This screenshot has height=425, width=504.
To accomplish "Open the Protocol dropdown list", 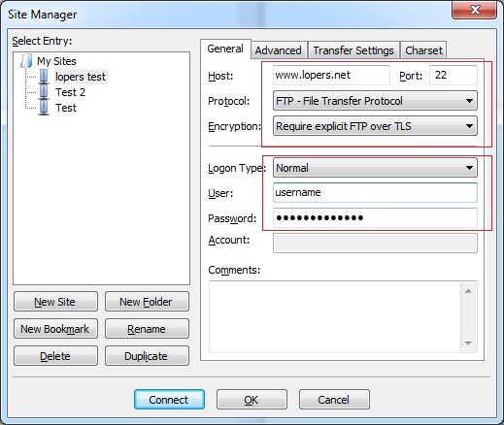I will 375,101.
